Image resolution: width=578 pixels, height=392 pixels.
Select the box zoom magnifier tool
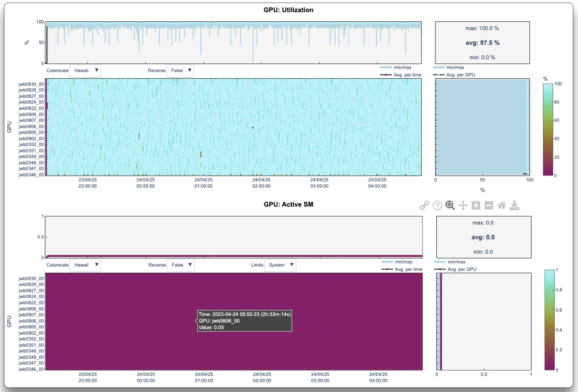tap(450, 206)
